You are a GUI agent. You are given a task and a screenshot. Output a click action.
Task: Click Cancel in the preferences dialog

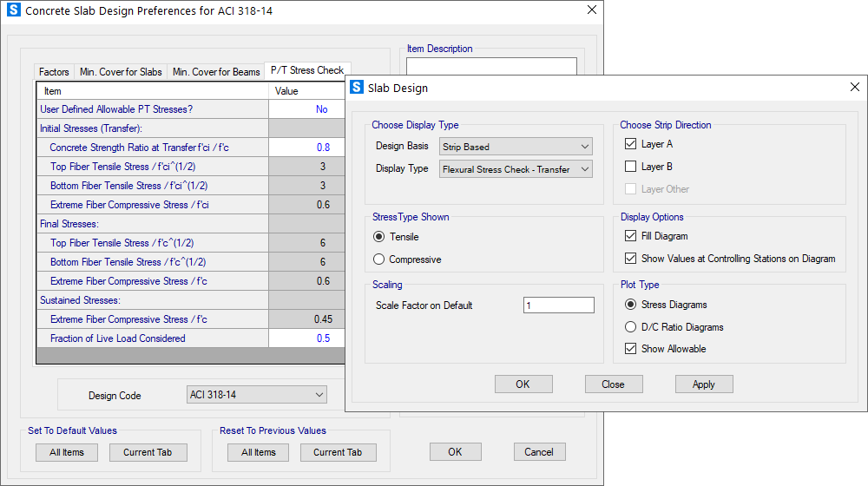click(539, 451)
